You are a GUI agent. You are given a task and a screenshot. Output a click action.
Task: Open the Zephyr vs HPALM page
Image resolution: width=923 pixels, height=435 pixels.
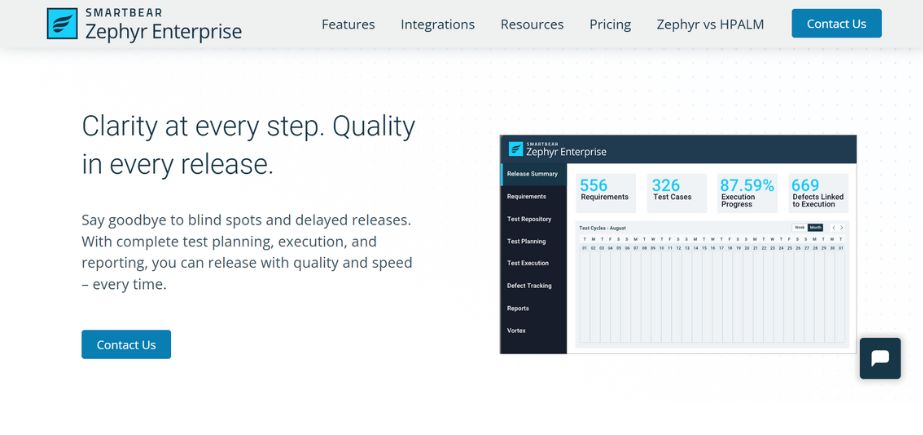pos(710,24)
